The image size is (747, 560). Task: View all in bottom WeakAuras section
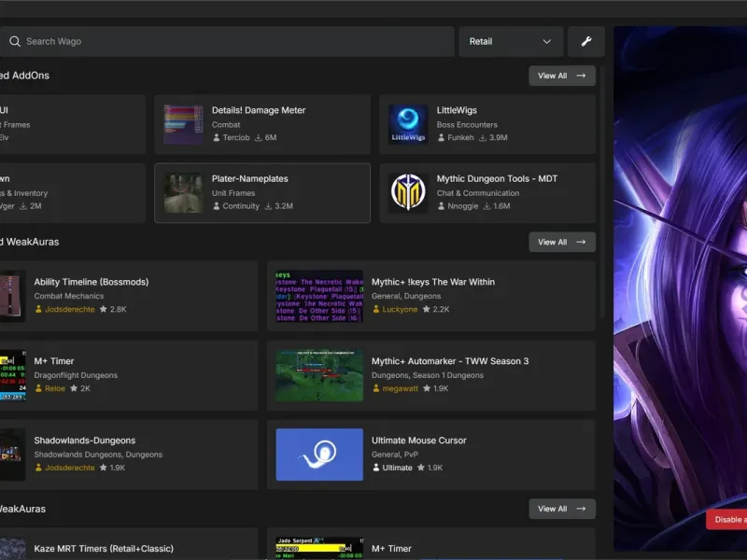[x=562, y=509]
